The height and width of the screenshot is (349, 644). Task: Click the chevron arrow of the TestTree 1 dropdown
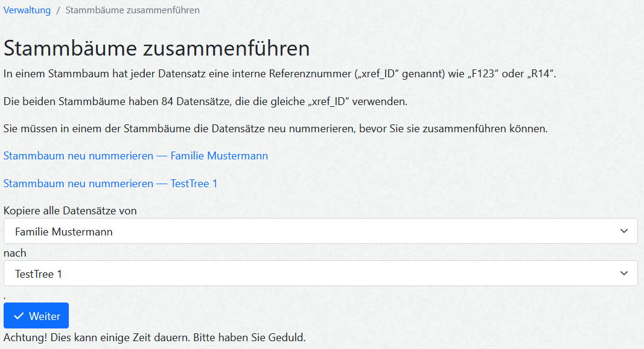click(x=623, y=274)
